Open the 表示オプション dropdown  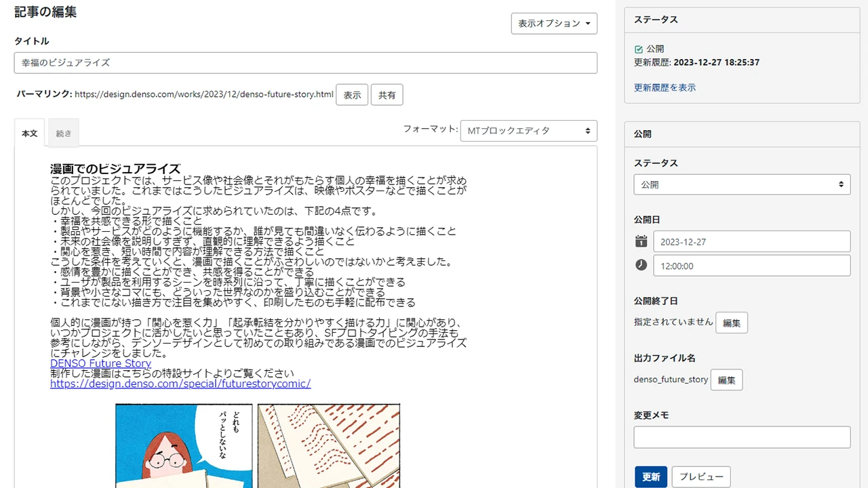(x=554, y=23)
